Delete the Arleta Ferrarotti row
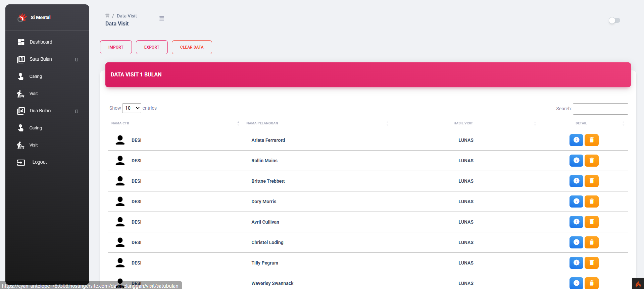 point(592,140)
